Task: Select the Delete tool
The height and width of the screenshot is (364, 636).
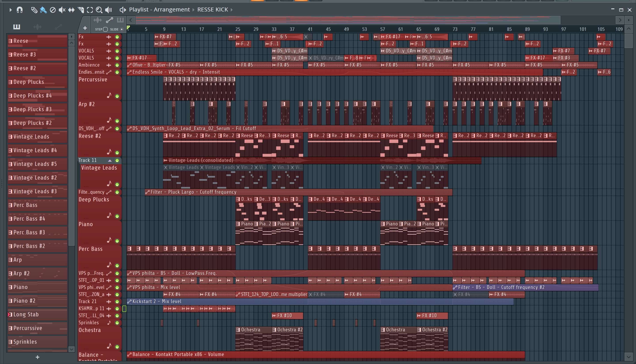Action: pos(53,10)
